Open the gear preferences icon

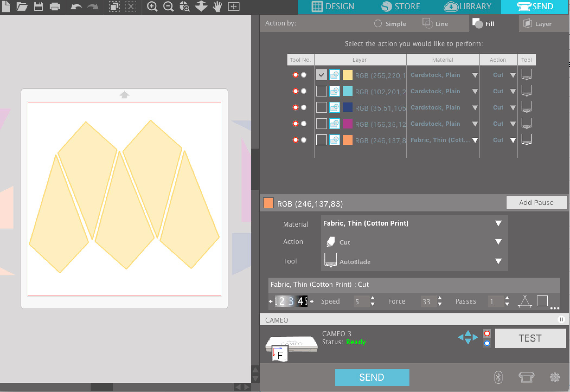click(x=555, y=377)
